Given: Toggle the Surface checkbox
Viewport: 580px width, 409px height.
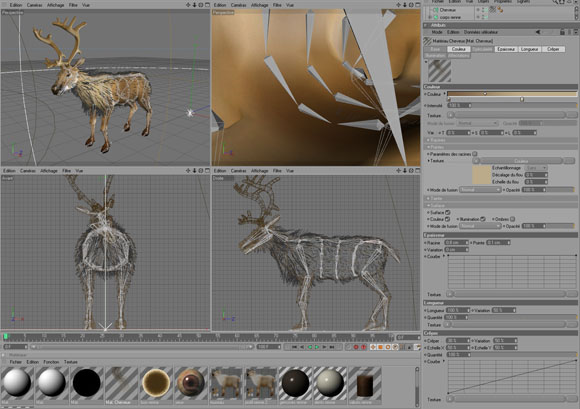Looking at the screenshot, I should tap(448, 212).
